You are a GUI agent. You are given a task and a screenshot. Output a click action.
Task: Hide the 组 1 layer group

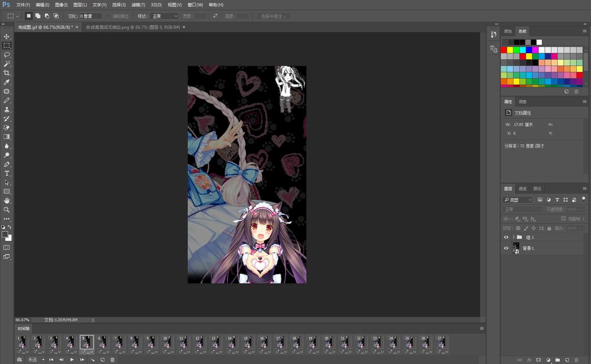tap(506, 237)
